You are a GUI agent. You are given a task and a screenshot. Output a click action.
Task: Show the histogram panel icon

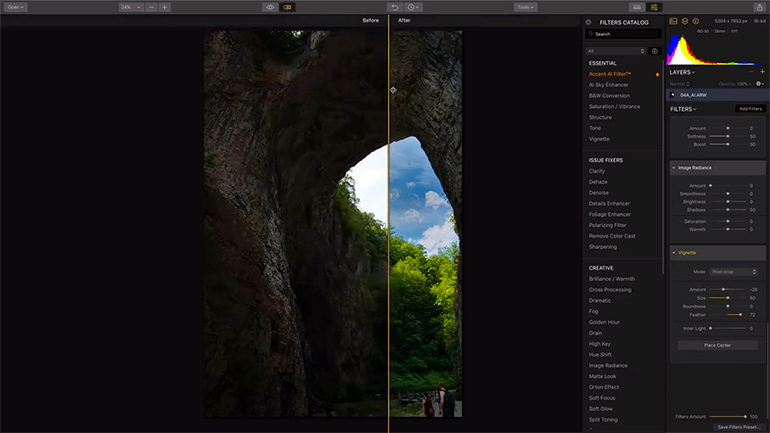click(673, 21)
